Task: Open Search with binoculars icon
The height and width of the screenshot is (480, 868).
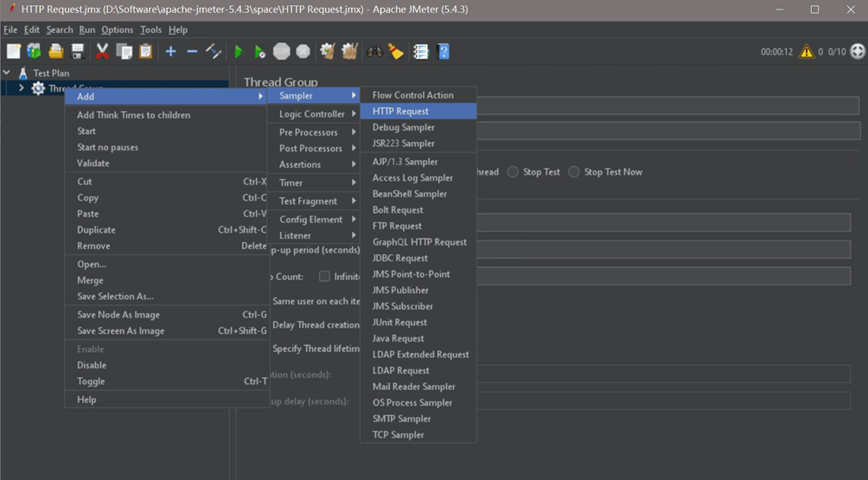Action: [x=374, y=52]
